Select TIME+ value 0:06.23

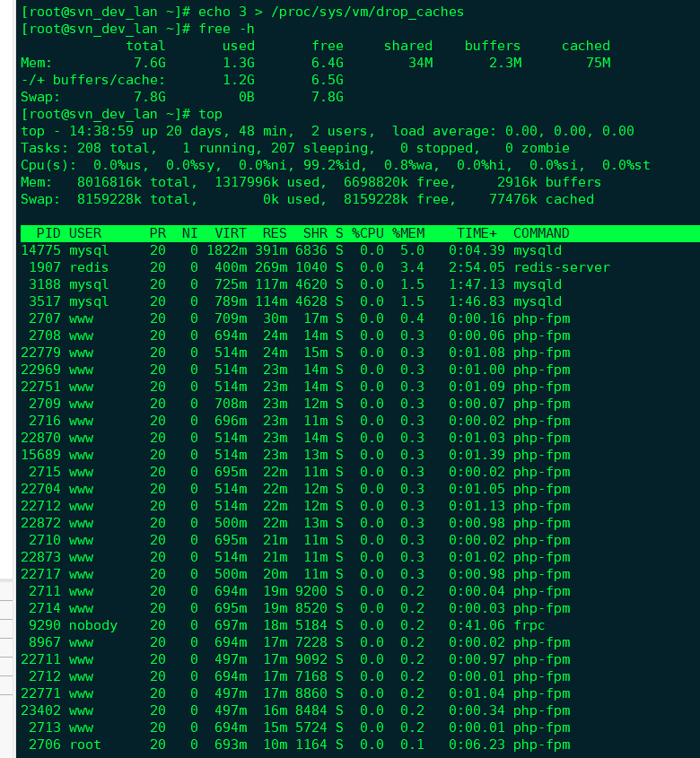(477, 745)
